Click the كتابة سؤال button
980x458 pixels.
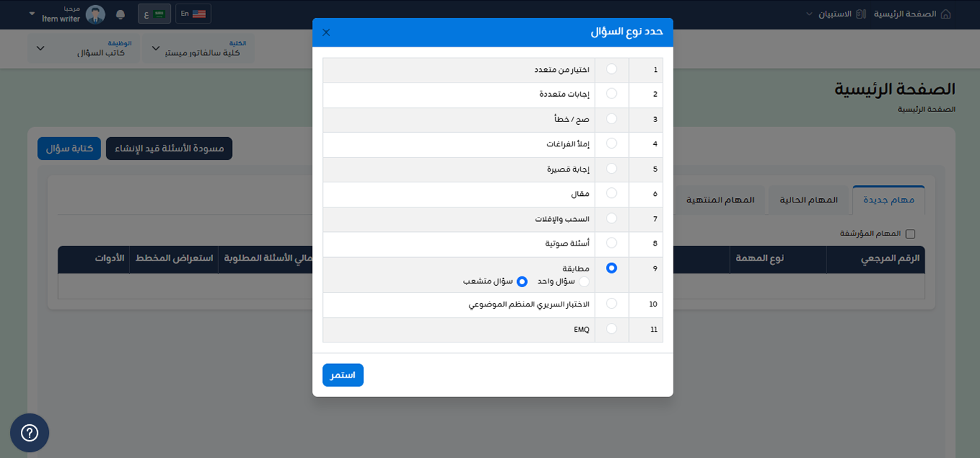point(70,149)
